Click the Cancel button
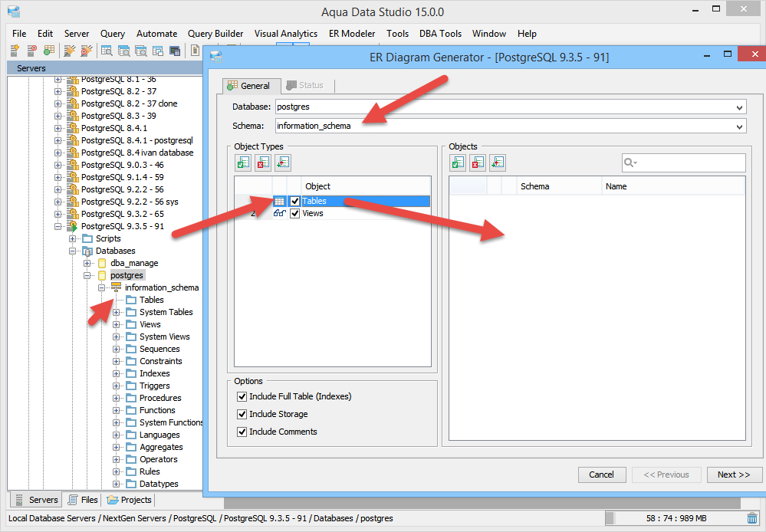The image size is (766, 532). (x=601, y=475)
